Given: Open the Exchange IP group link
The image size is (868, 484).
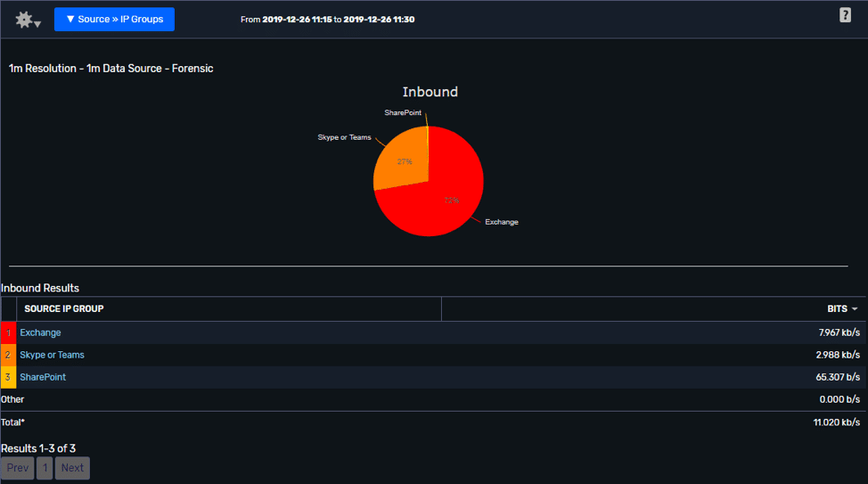Looking at the screenshot, I should (x=40, y=332).
